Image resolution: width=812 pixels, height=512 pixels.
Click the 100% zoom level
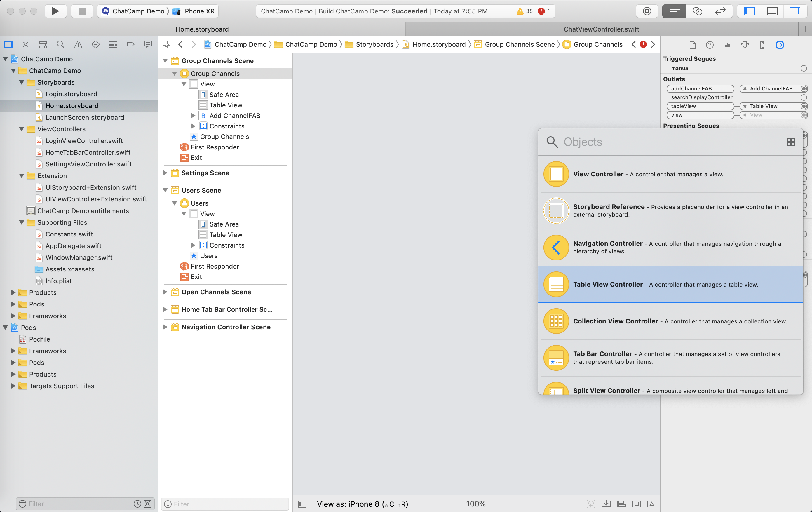(x=476, y=504)
